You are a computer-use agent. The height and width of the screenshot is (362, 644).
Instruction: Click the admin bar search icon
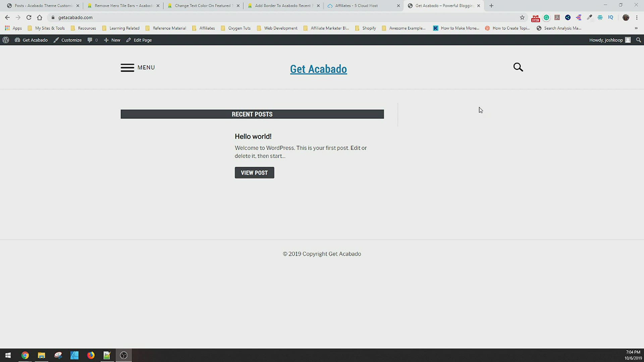639,40
